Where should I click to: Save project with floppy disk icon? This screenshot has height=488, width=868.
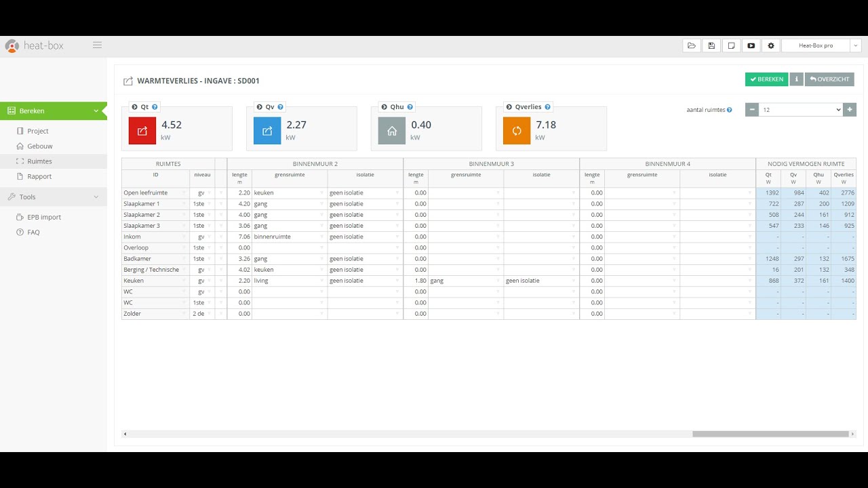[x=711, y=45]
